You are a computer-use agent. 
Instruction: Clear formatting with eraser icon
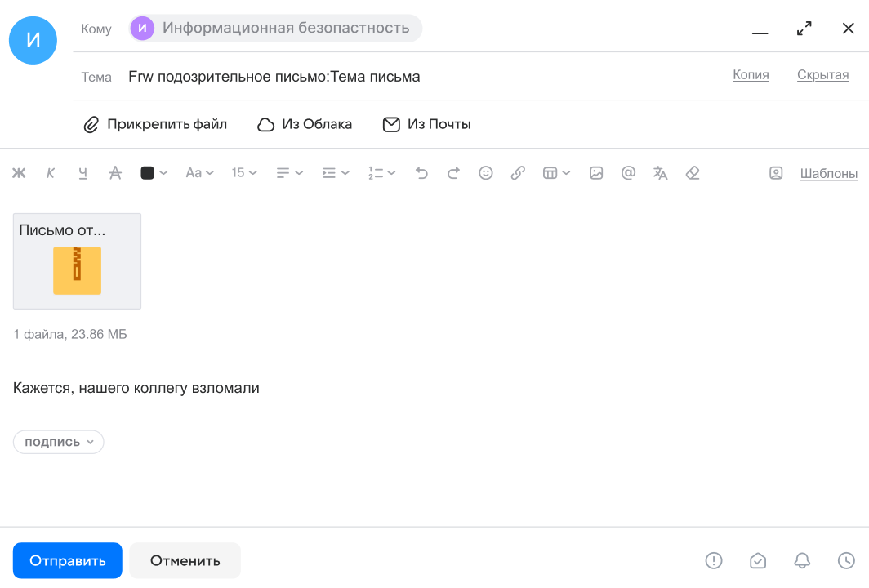pyautogui.click(x=693, y=173)
